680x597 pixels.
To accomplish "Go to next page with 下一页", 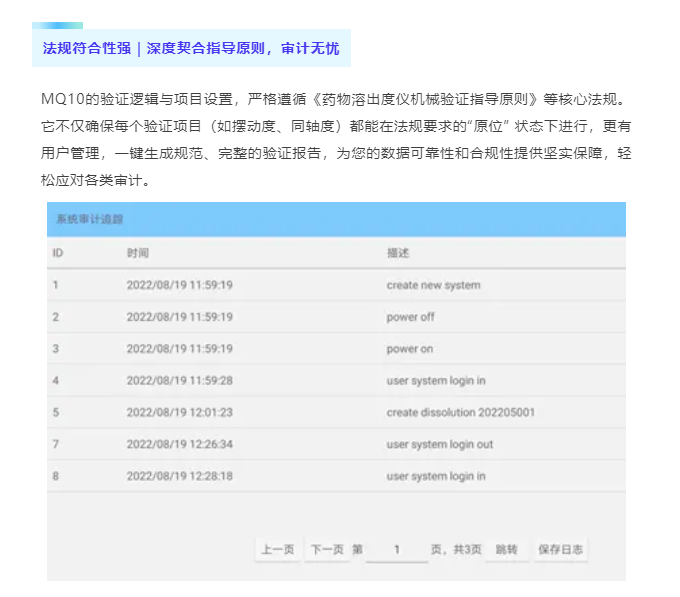I will pos(327,549).
